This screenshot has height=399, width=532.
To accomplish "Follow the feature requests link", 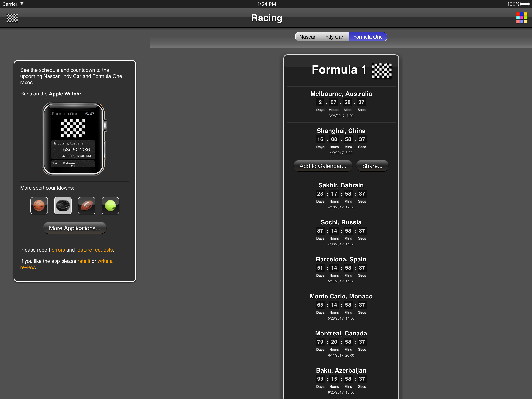I will (x=94, y=250).
